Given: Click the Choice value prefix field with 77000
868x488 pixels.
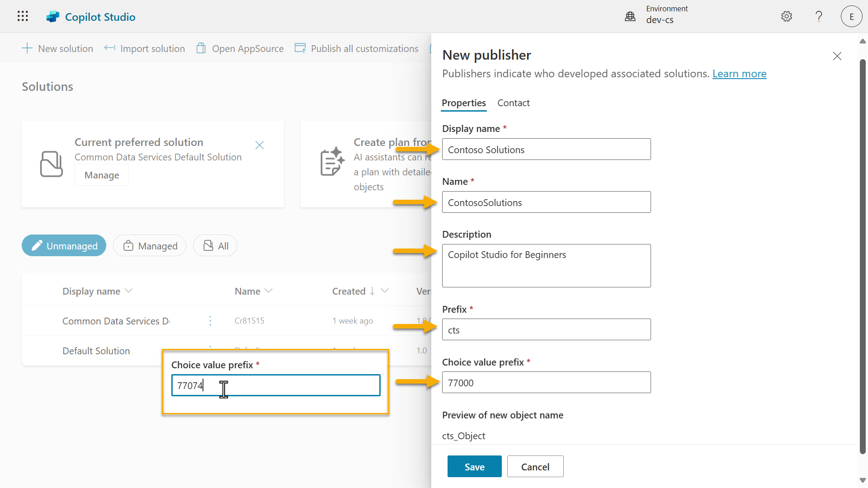Looking at the screenshot, I should (546, 383).
